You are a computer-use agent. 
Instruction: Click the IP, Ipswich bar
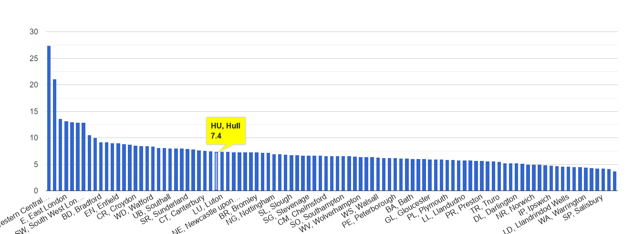point(551,179)
